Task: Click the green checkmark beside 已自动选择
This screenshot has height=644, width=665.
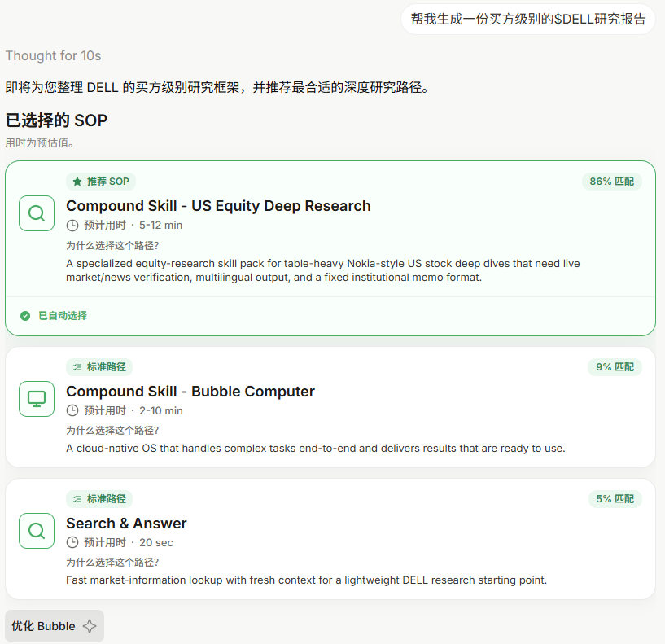Action: click(x=25, y=316)
